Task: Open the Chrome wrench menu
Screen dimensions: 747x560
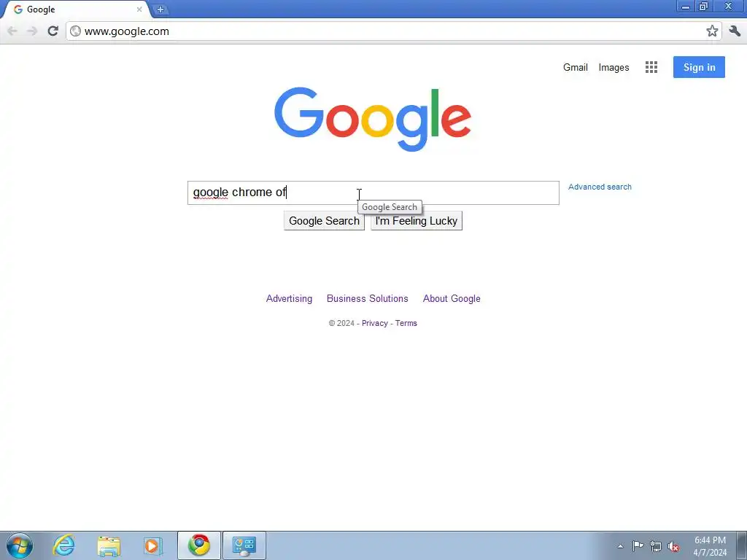Action: pyautogui.click(x=735, y=31)
